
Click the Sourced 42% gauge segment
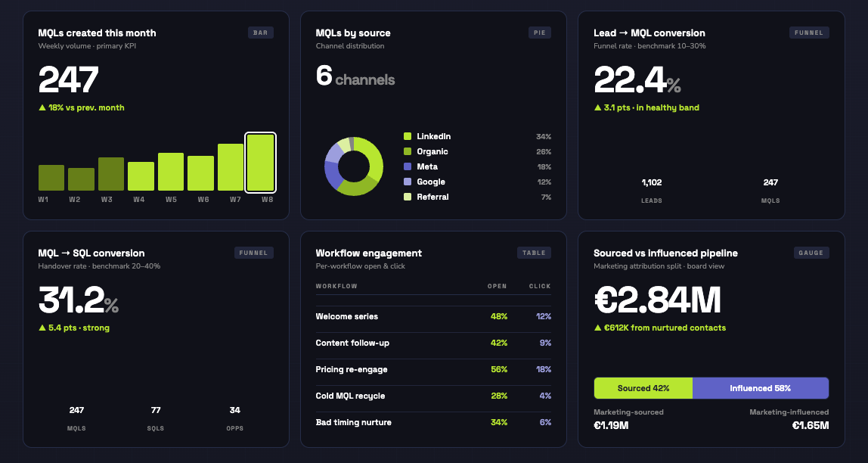pyautogui.click(x=643, y=387)
